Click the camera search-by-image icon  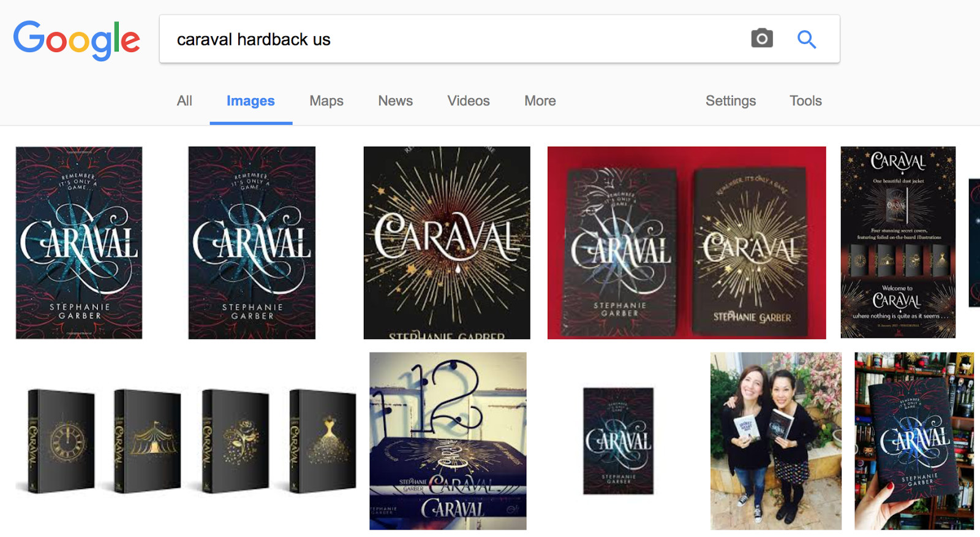[x=762, y=39]
